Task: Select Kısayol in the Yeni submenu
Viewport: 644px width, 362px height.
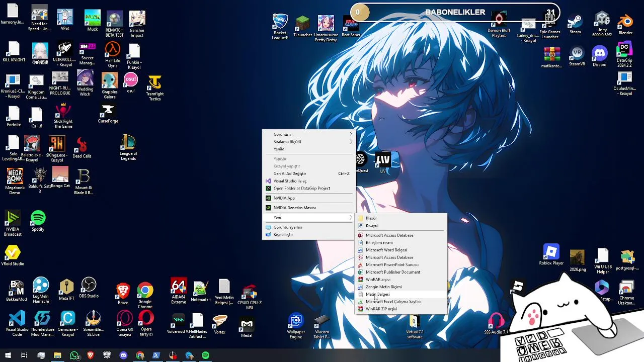Action: click(x=400, y=225)
